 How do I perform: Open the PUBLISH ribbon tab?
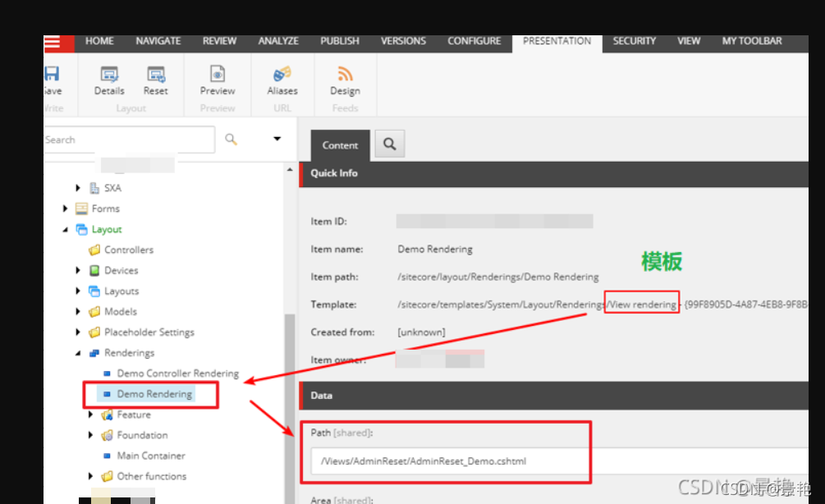(x=340, y=41)
